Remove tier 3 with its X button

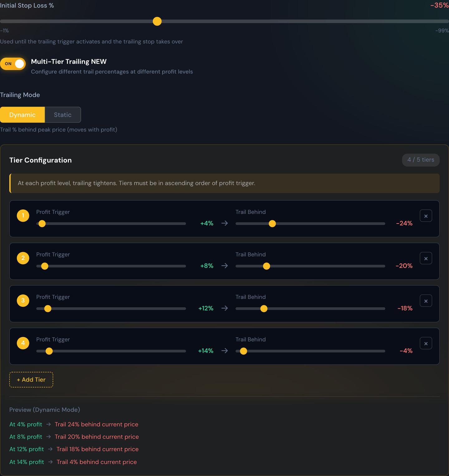pos(426,301)
